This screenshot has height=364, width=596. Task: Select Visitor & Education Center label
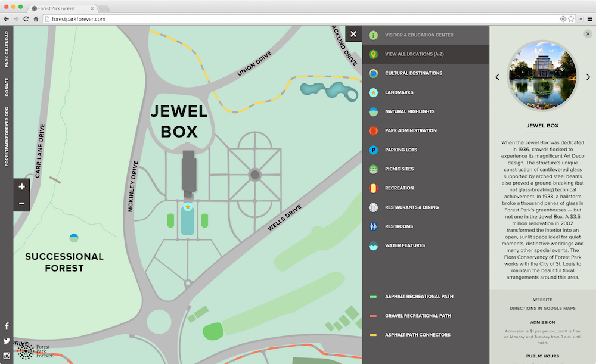pos(419,35)
